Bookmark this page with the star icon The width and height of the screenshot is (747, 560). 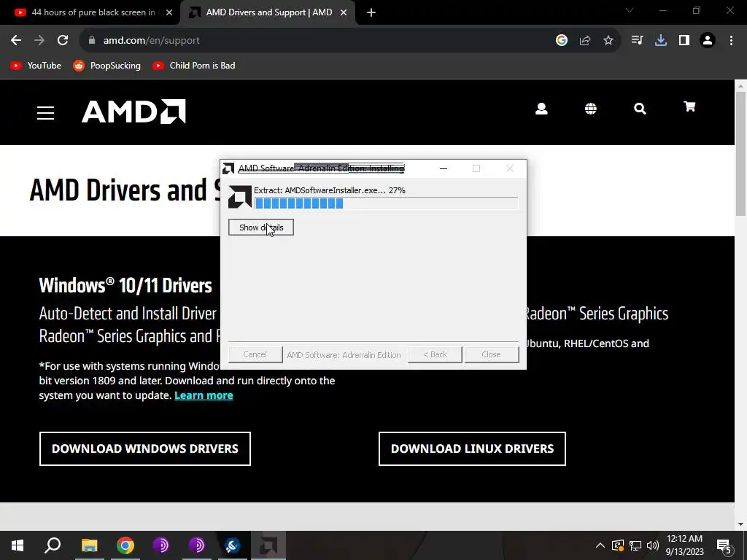[608, 41]
